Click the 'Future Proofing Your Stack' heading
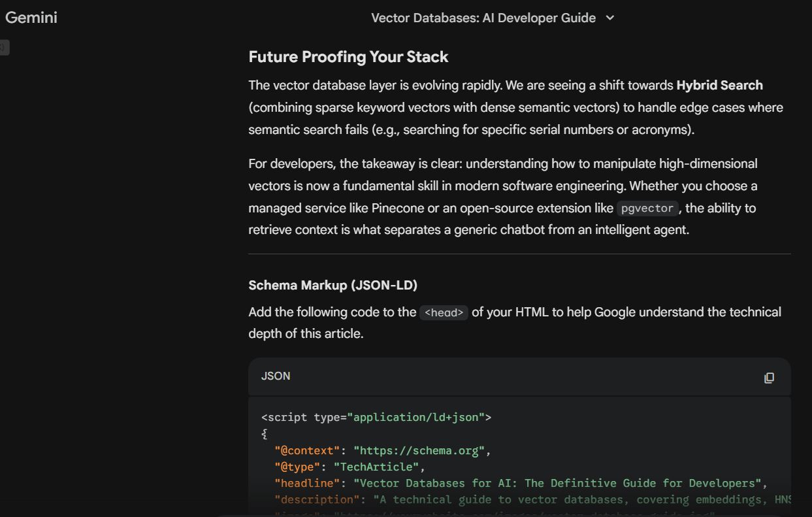 click(348, 57)
